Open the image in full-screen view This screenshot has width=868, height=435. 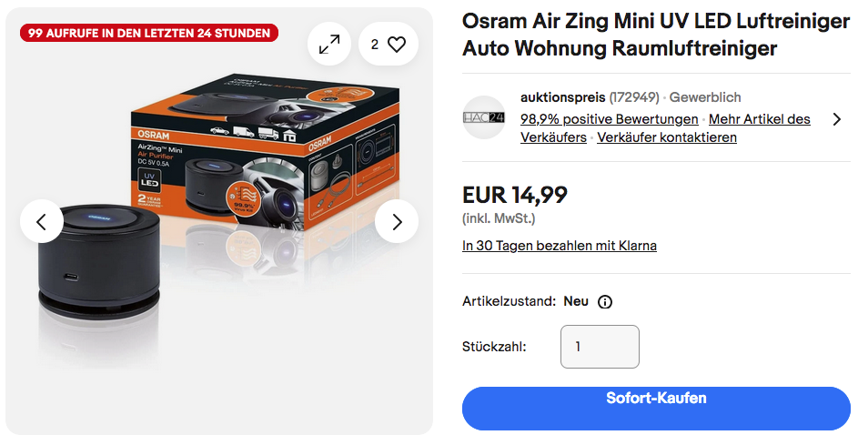point(329,45)
